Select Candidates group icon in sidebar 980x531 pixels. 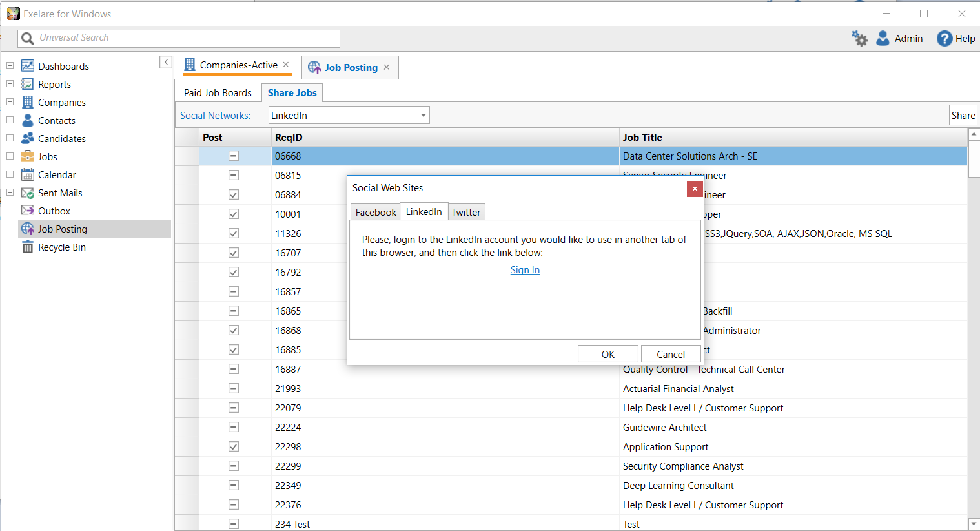click(28, 138)
